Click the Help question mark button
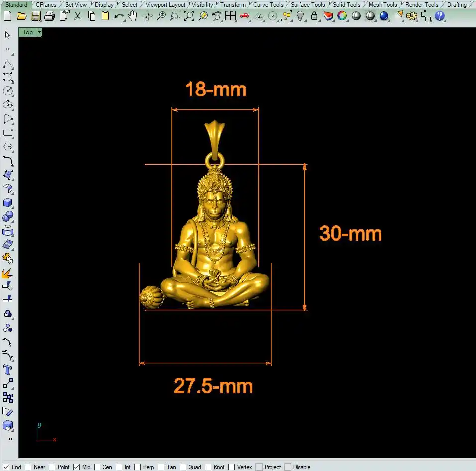 tap(440, 16)
